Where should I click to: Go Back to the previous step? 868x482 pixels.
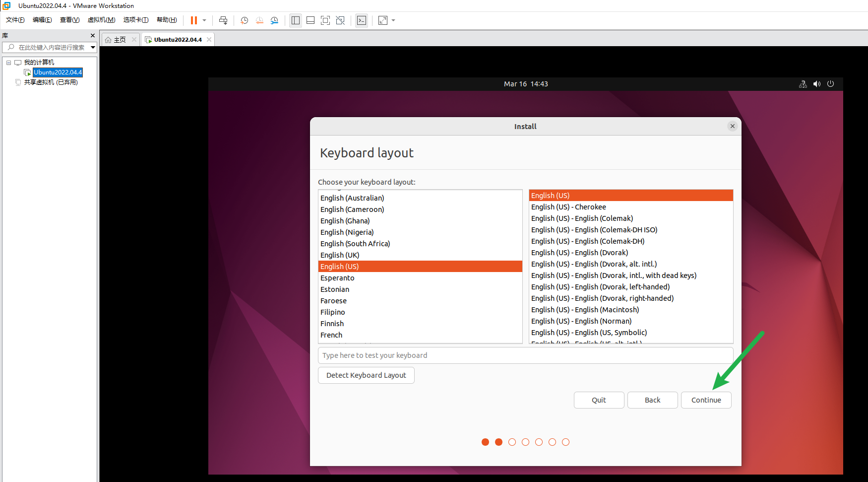[x=652, y=400]
